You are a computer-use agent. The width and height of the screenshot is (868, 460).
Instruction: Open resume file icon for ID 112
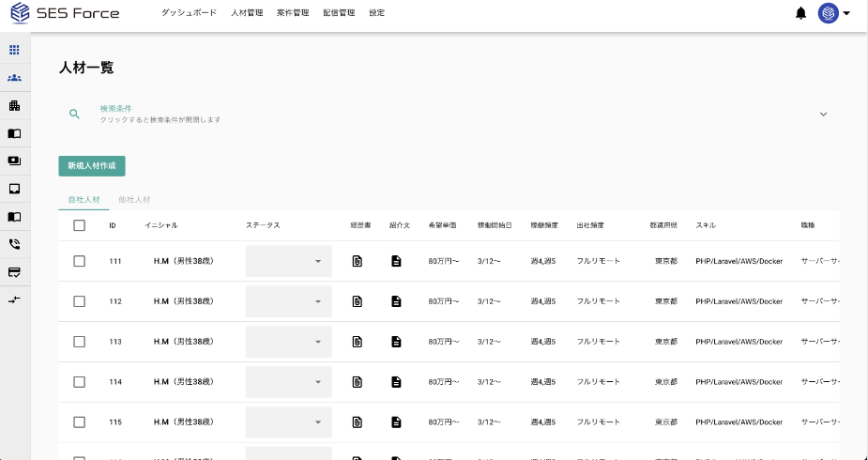358,301
